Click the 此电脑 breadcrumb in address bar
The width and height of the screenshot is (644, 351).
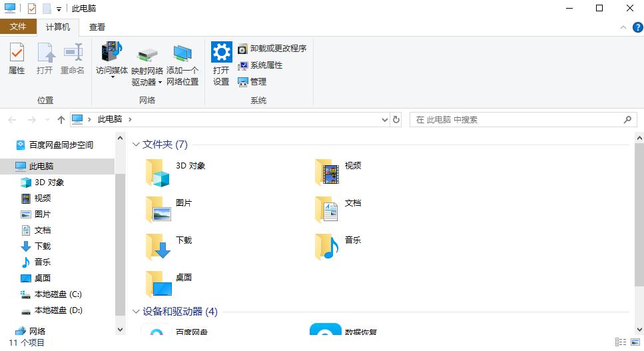(x=110, y=119)
